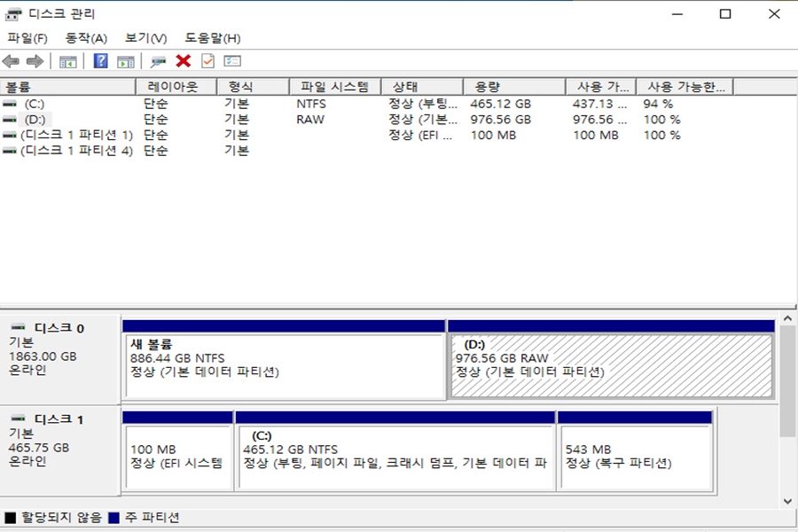Show/hide console tree toolbar icon
This screenshot has height=532, width=798.
(67, 61)
